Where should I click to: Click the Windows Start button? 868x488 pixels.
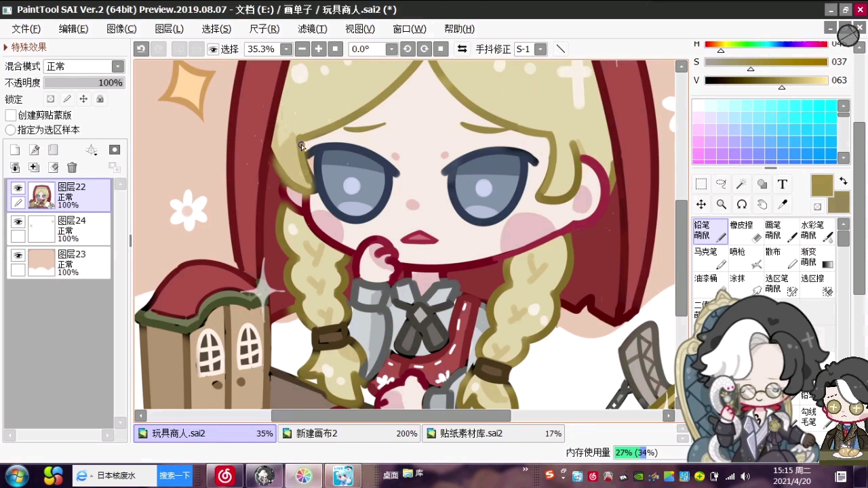[17, 476]
